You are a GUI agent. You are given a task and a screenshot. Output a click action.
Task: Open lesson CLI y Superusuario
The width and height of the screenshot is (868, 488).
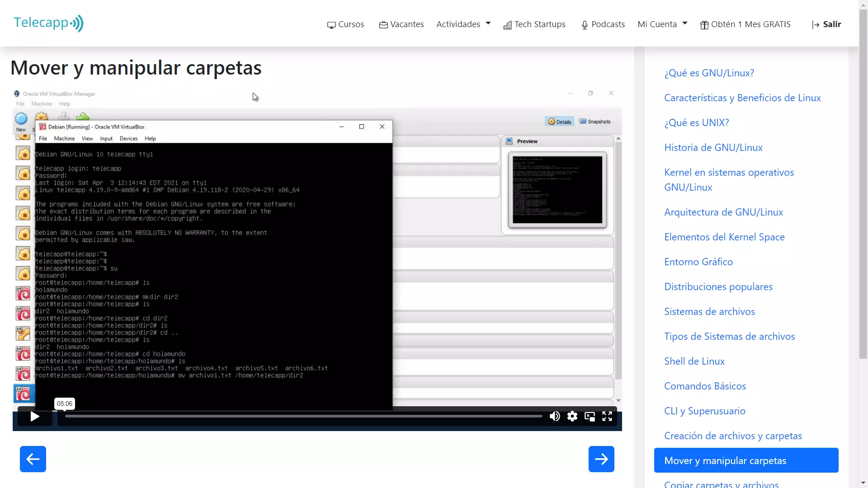tap(704, 411)
